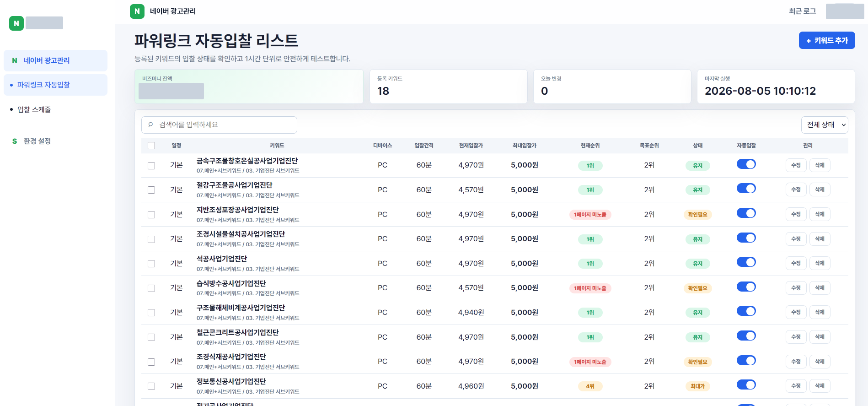
Task: Click the 마지막 실행 timestamp 2026-08-05 10:10:12
Action: (760, 91)
